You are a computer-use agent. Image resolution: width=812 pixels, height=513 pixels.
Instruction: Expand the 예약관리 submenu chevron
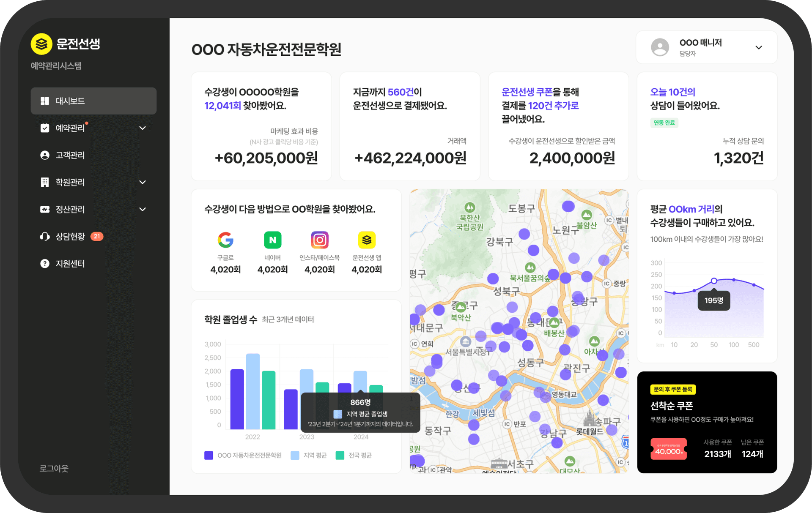coord(143,128)
